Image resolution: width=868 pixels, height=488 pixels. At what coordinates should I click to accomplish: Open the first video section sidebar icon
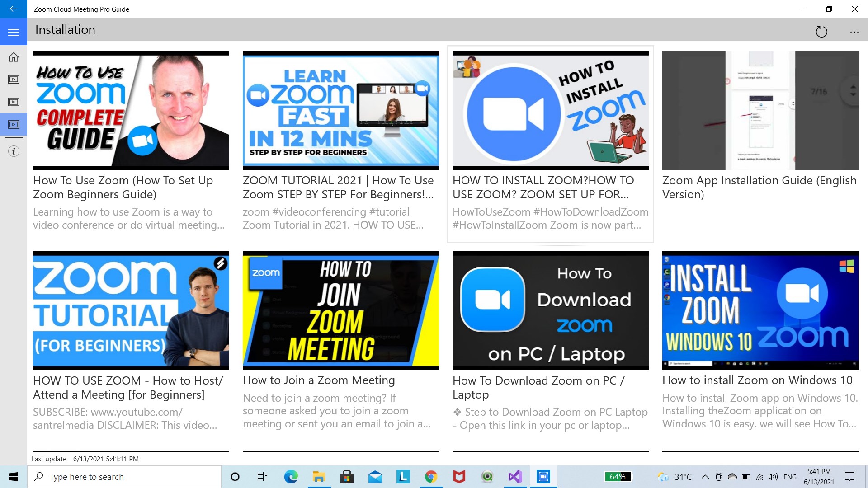pyautogui.click(x=14, y=80)
